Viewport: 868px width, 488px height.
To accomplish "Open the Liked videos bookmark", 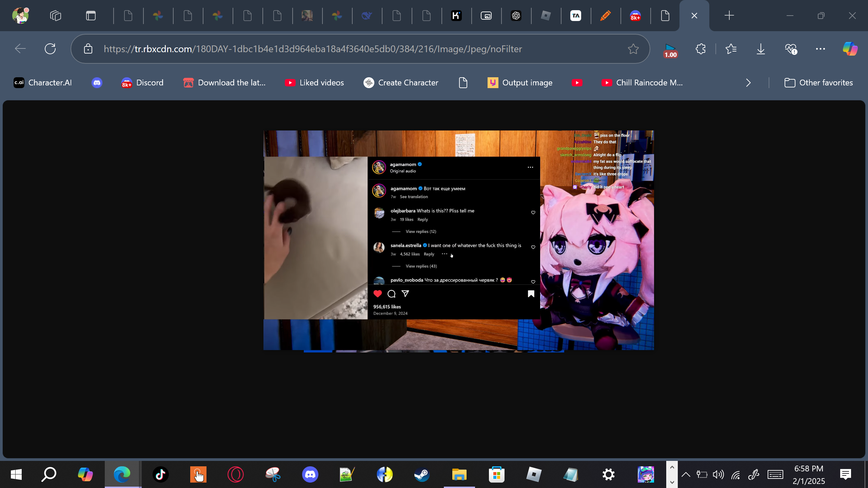I will [x=314, y=83].
